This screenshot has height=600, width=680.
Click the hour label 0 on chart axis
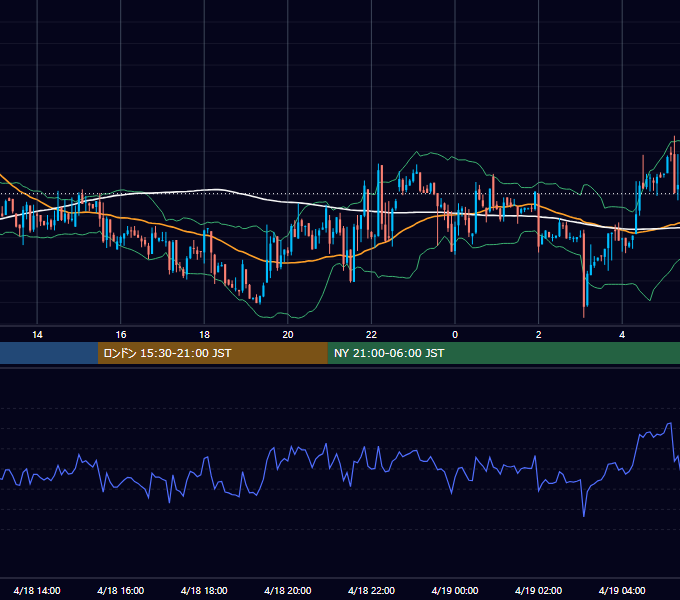tap(455, 335)
